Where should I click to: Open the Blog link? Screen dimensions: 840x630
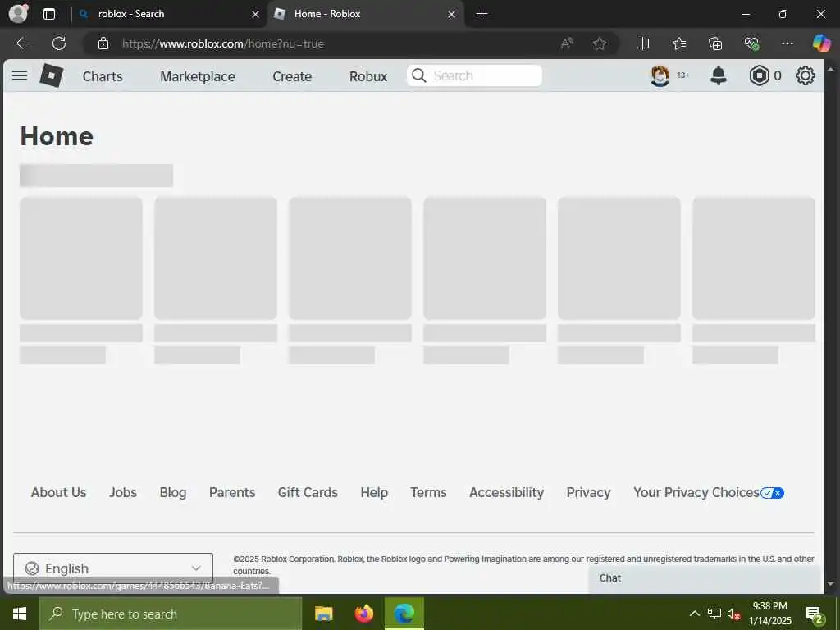coord(172,492)
